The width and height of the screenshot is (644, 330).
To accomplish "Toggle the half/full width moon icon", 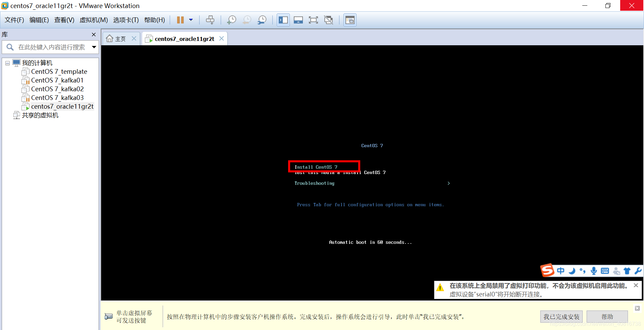I will point(572,271).
